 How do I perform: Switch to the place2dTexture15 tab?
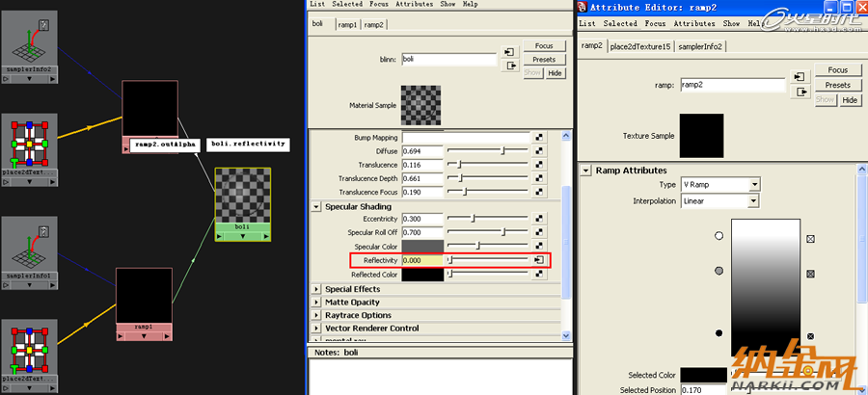click(x=640, y=47)
